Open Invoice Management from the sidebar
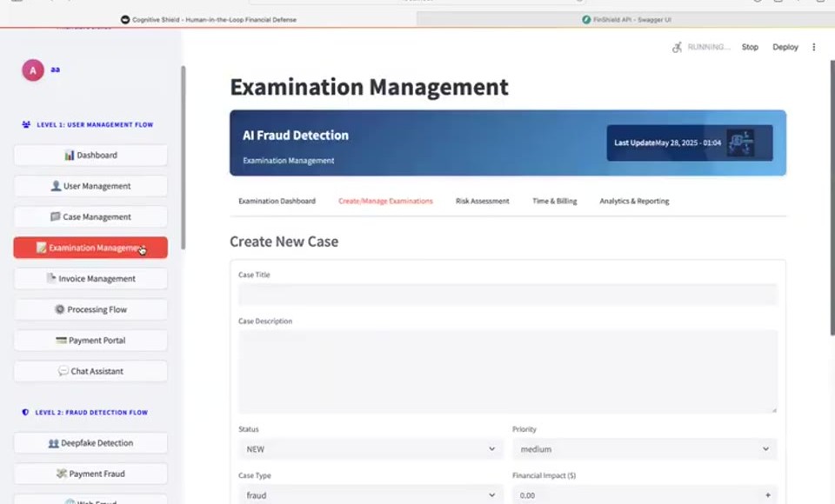Viewport: 835px width, 504px height. click(90, 279)
